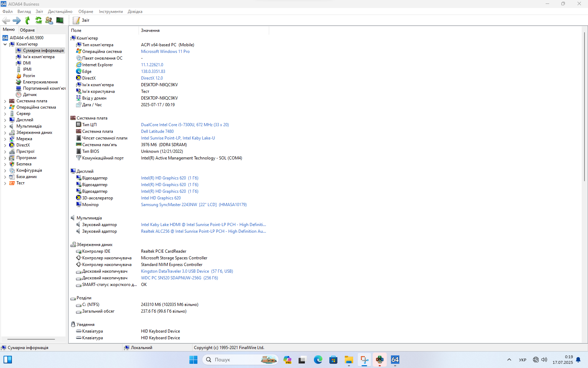The image size is (588, 368).
Task: Click the vertical scrollbar of the report
Action: tap(584, 105)
